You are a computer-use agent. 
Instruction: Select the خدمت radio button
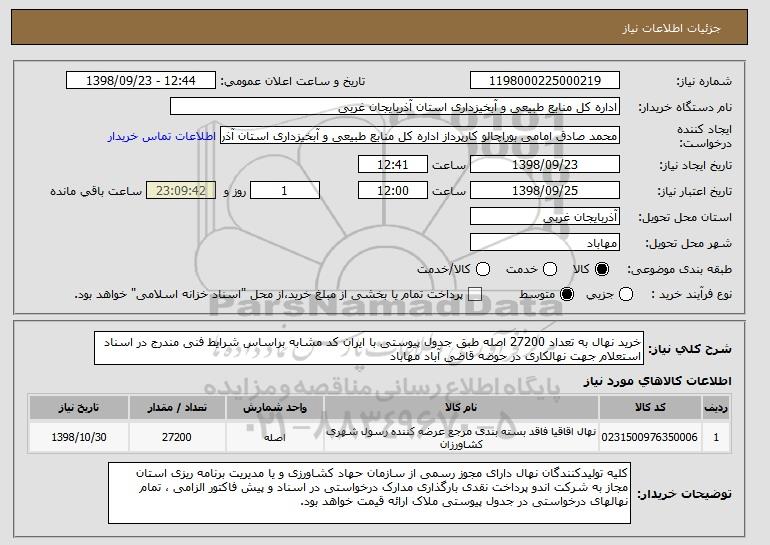click(550, 269)
